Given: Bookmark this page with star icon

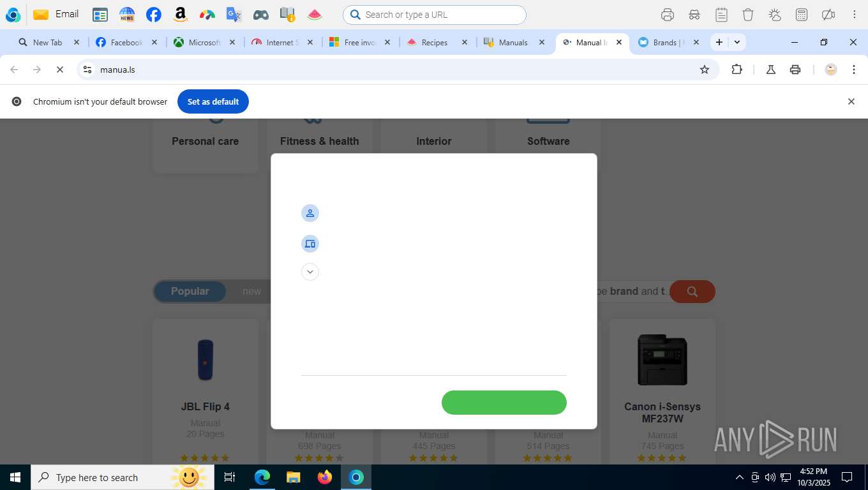Looking at the screenshot, I should tap(705, 70).
